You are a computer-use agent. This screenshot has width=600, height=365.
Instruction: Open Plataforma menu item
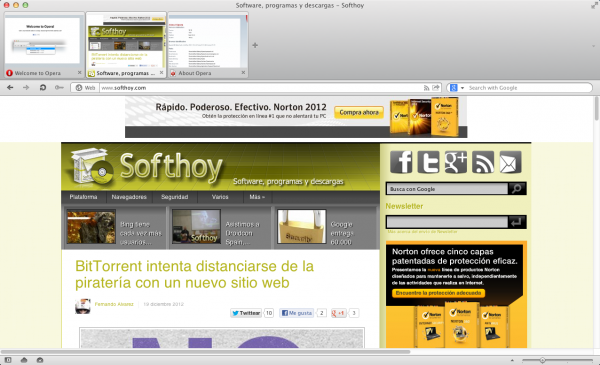(x=83, y=197)
